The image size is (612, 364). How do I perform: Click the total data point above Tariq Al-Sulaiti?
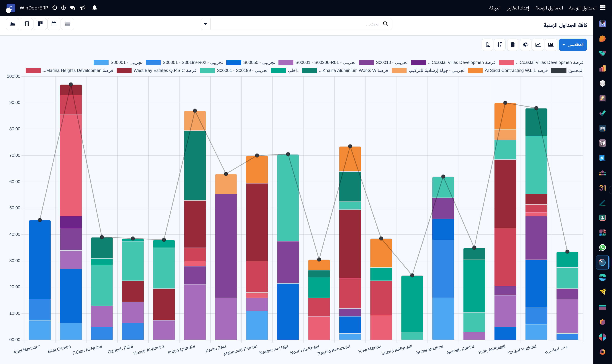click(505, 103)
